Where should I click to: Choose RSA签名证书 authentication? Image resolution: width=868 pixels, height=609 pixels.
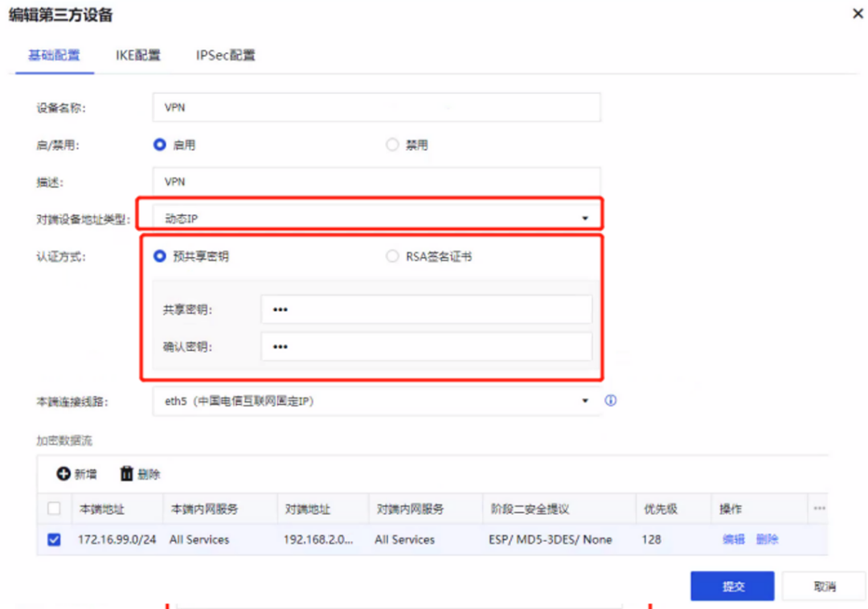[392, 256]
